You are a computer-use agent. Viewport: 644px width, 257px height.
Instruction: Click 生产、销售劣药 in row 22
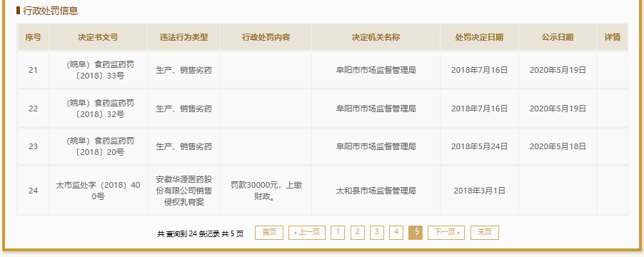click(x=184, y=109)
